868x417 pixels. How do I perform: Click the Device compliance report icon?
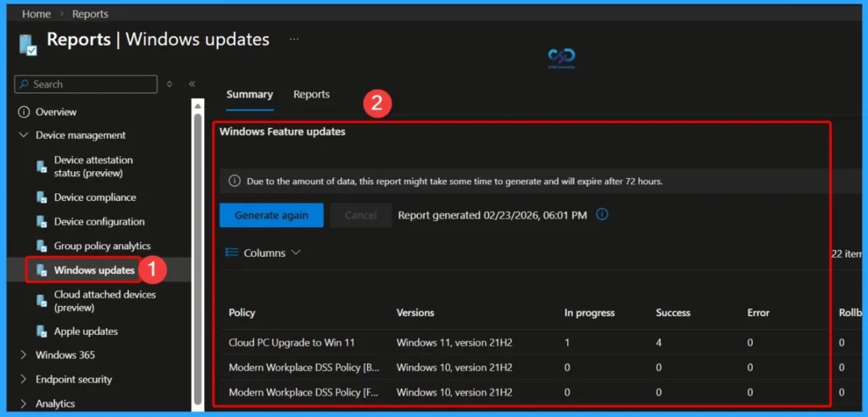[42, 197]
